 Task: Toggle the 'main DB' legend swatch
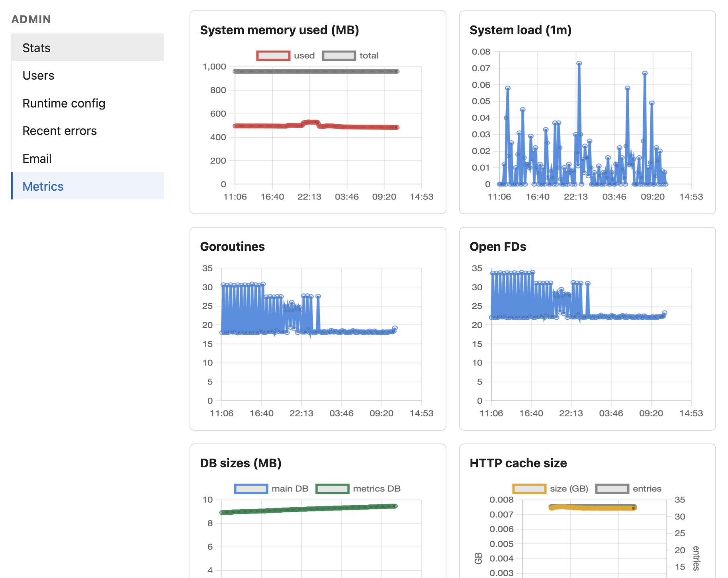click(251, 489)
